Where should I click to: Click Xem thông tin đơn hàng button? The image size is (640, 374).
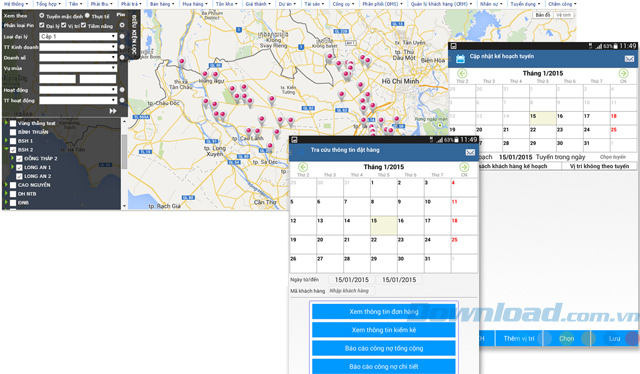coord(384,312)
